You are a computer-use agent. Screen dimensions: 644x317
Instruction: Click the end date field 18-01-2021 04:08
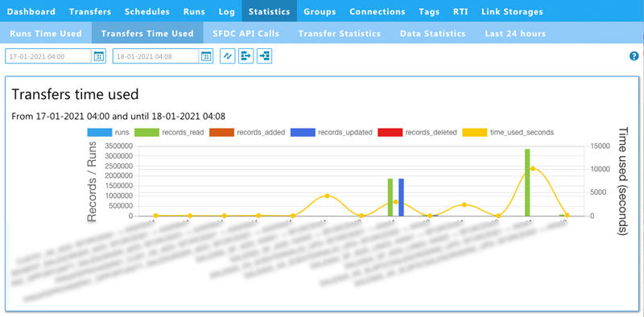[x=155, y=56]
